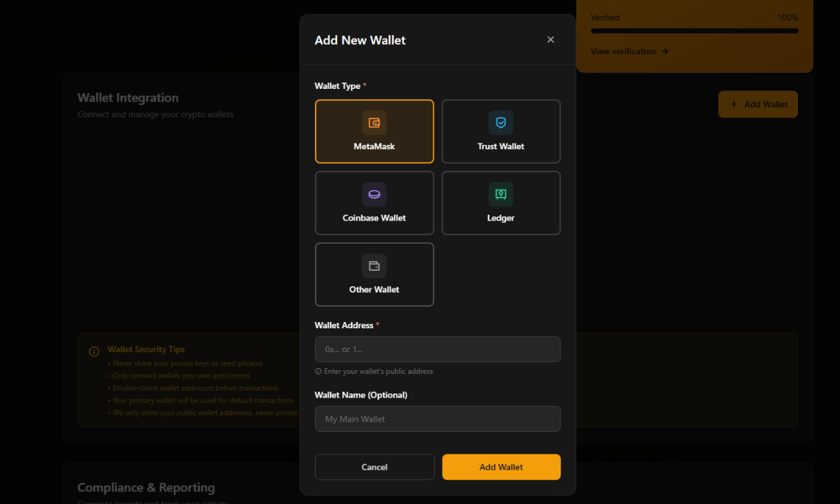Deselect MetaMask by choosing Coinbase Wallet
Image resolution: width=840 pixels, height=504 pixels.
point(374,203)
